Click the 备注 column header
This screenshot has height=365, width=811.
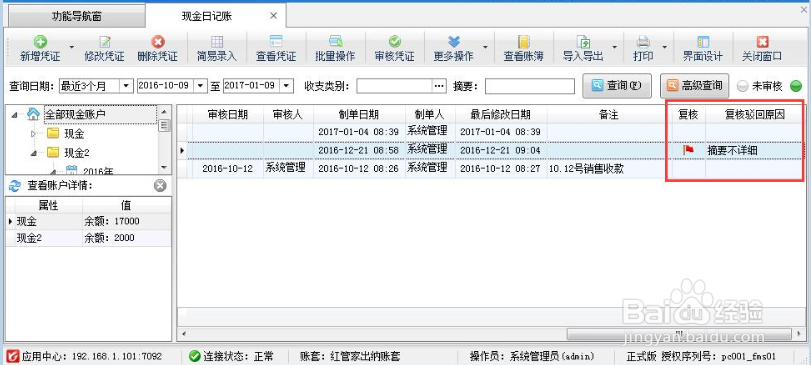click(609, 115)
